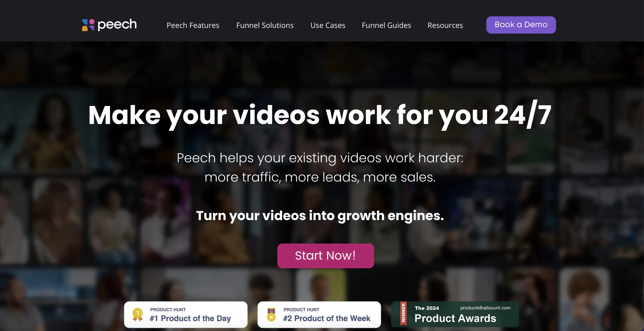Click the Book a Demo button
The image size is (644, 331).
click(521, 25)
